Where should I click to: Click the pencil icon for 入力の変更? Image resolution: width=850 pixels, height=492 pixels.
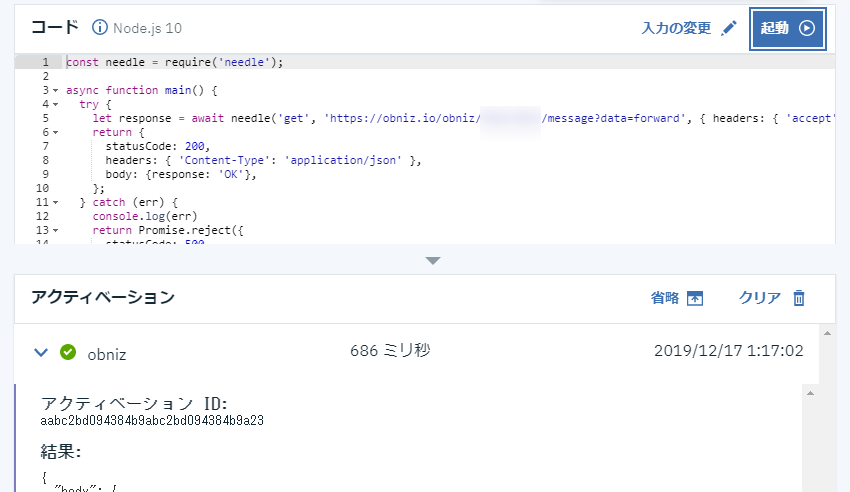pyautogui.click(x=728, y=28)
